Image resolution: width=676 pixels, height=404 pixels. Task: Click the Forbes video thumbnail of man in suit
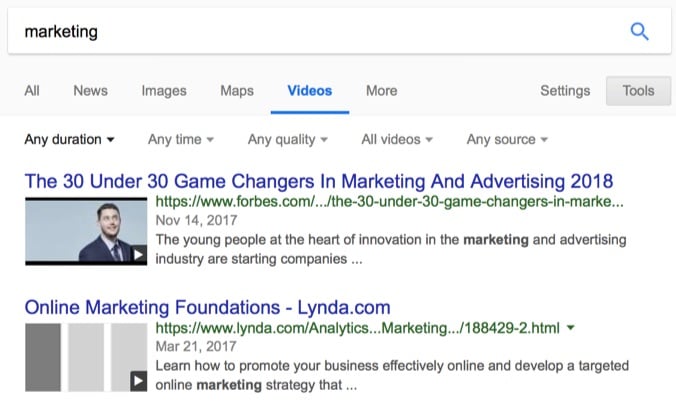tap(86, 231)
